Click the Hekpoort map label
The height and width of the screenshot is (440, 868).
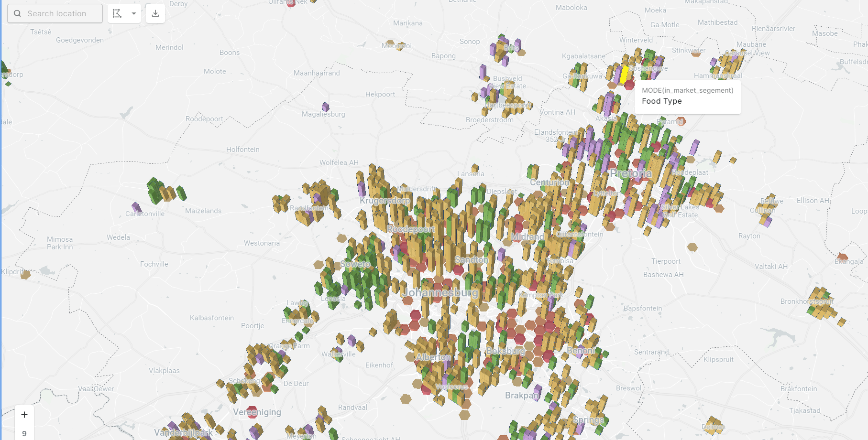coord(380,95)
